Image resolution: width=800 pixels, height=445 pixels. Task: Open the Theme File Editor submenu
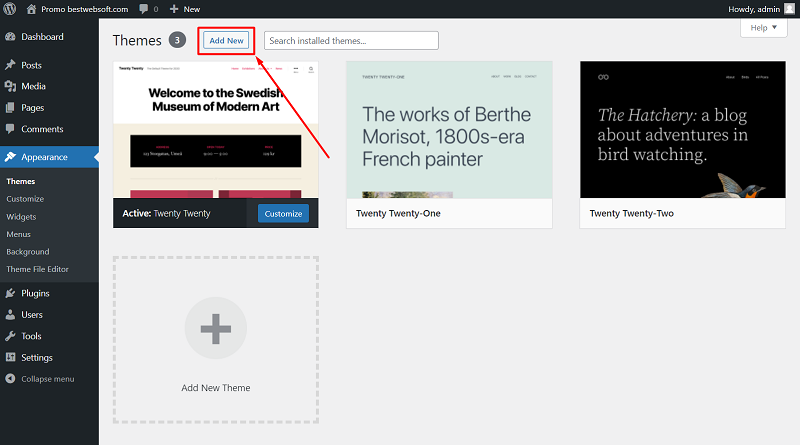37,269
